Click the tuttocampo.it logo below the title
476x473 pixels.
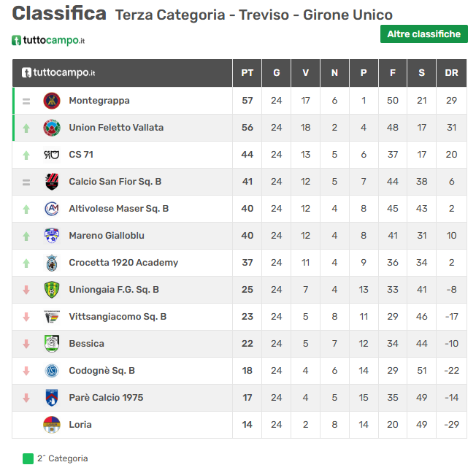click(48, 40)
